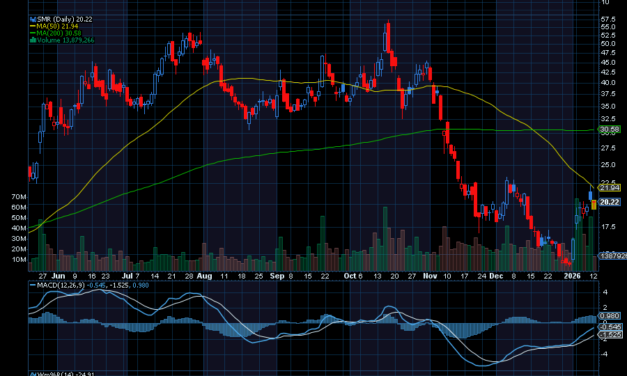Click the green MA(200) legend line

33,33
